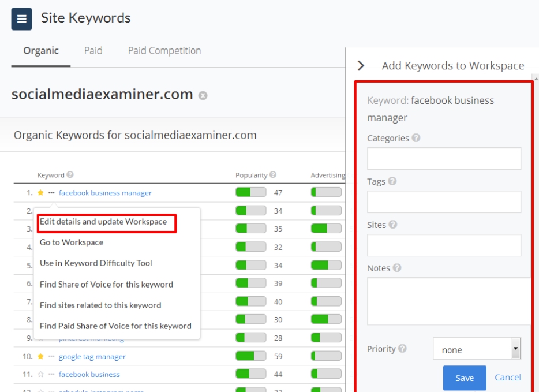The image size is (539, 392).
Task: Choose Use in Keyword Difficulty Tool
Action: click(x=96, y=263)
